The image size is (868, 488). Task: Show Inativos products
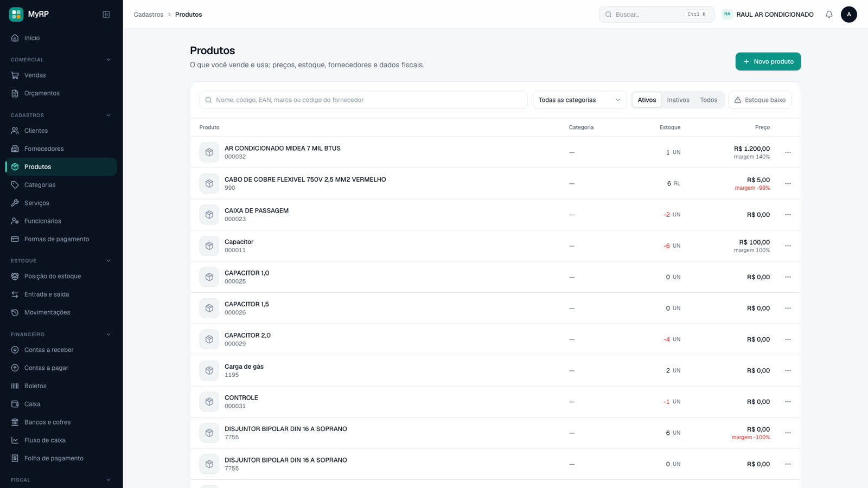coord(678,100)
